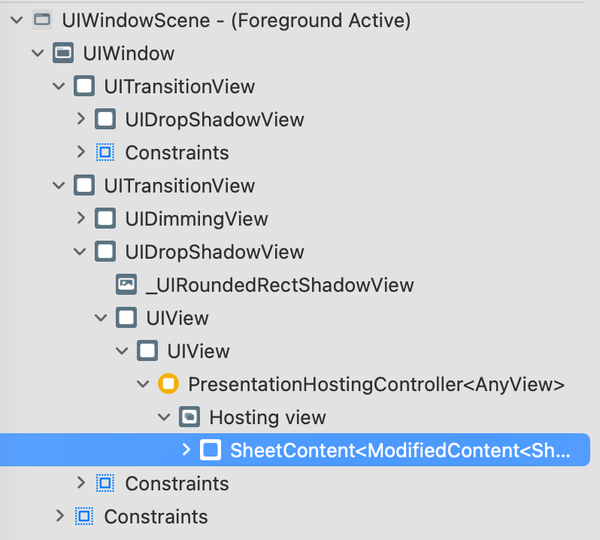Select the SheetContent<ModifiedContent row
The image size is (600, 540).
coord(295,450)
